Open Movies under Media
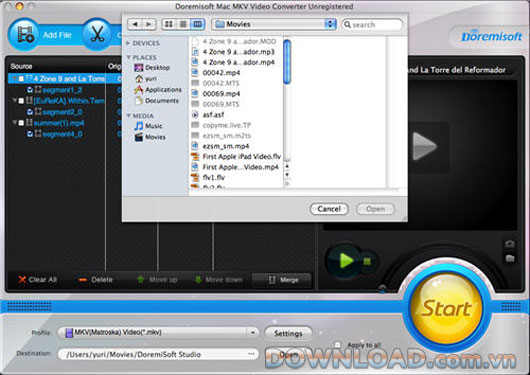This screenshot has width=530, height=375. [150, 137]
